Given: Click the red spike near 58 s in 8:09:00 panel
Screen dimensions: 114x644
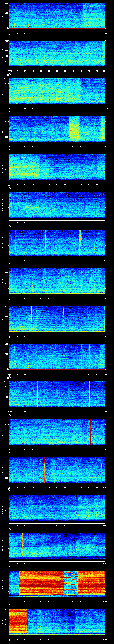Looking at the screenshot, I should tap(101, 470).
